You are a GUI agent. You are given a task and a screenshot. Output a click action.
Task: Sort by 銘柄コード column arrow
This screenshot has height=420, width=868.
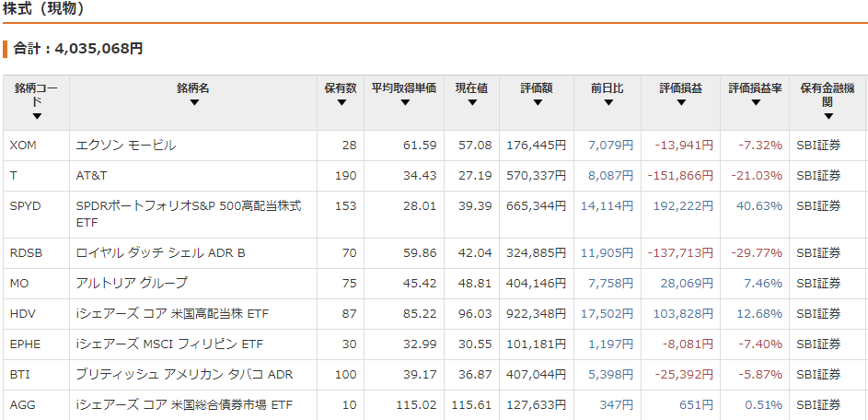pyautogui.click(x=37, y=117)
